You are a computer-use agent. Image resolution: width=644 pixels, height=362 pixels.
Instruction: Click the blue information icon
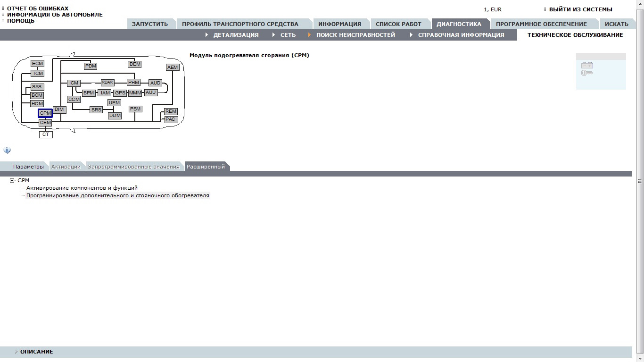coord(7,150)
